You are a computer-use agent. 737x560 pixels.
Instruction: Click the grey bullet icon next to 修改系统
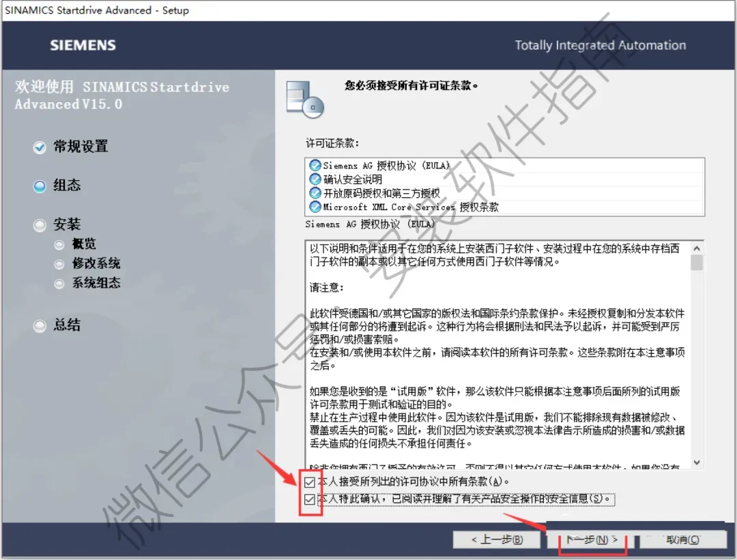[x=59, y=265]
